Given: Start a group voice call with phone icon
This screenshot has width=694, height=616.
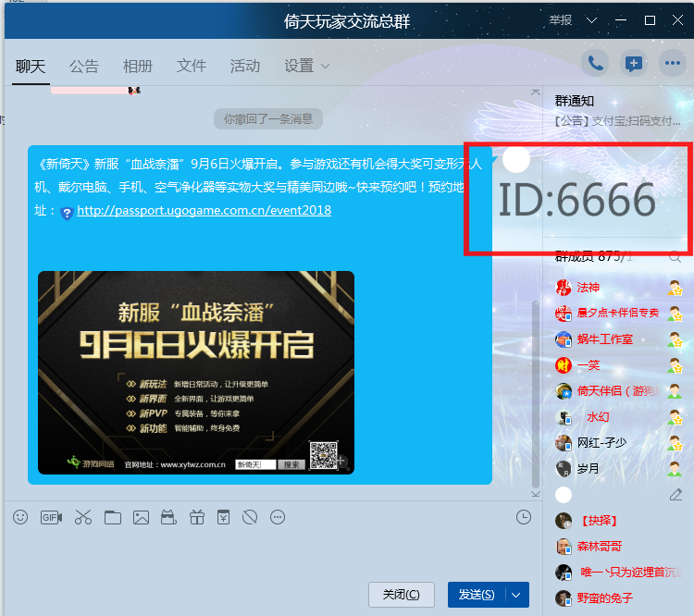Looking at the screenshot, I should pos(595,64).
